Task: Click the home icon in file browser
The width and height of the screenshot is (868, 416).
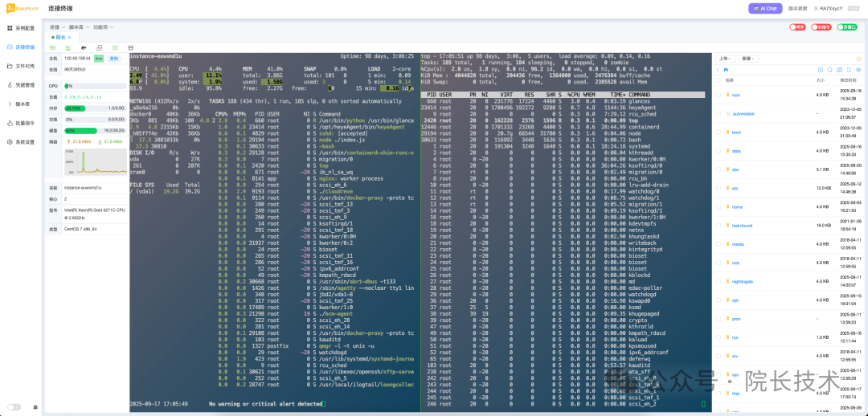Action: 727,70
